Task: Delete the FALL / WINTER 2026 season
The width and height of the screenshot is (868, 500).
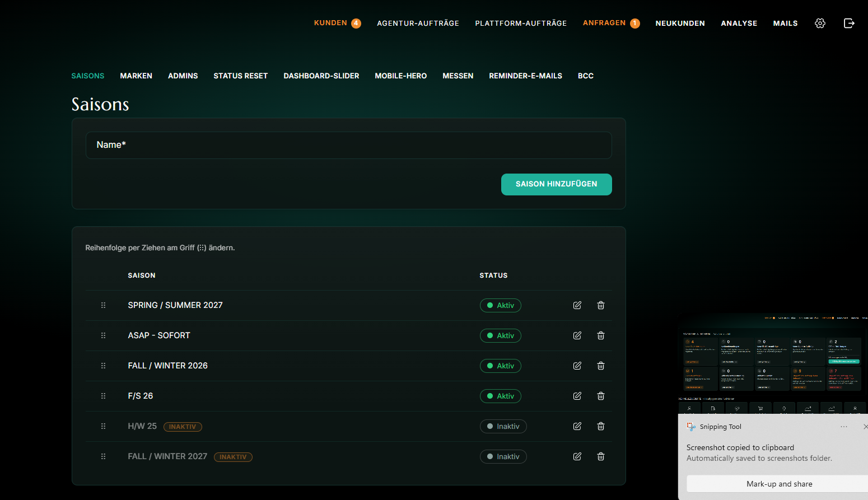Action: pyautogui.click(x=601, y=366)
